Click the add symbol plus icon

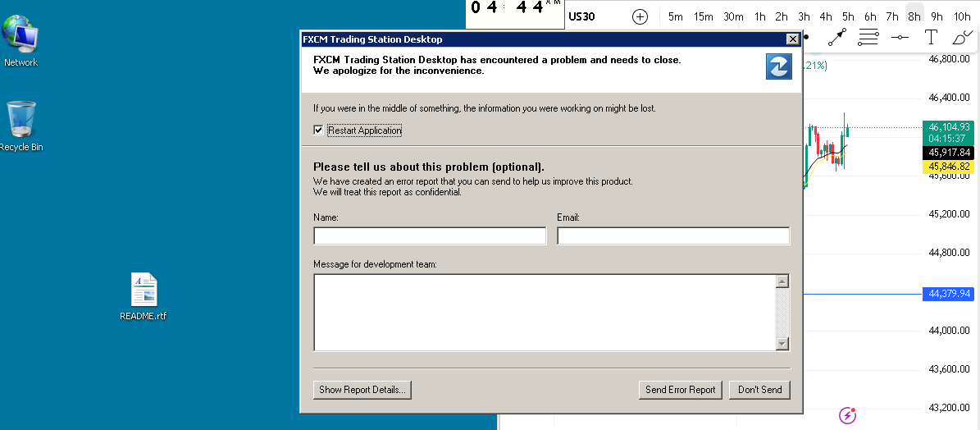640,16
